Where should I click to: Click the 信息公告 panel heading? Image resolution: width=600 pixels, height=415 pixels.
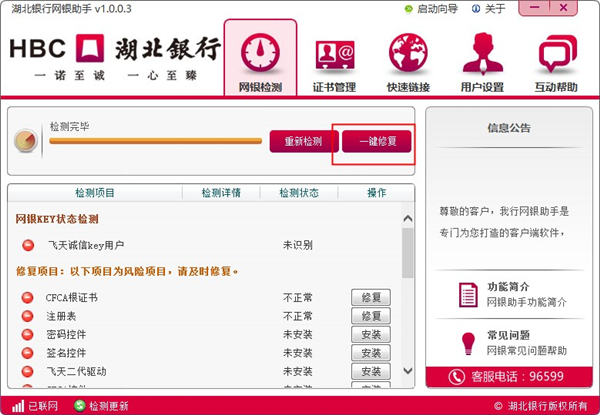pyautogui.click(x=509, y=128)
